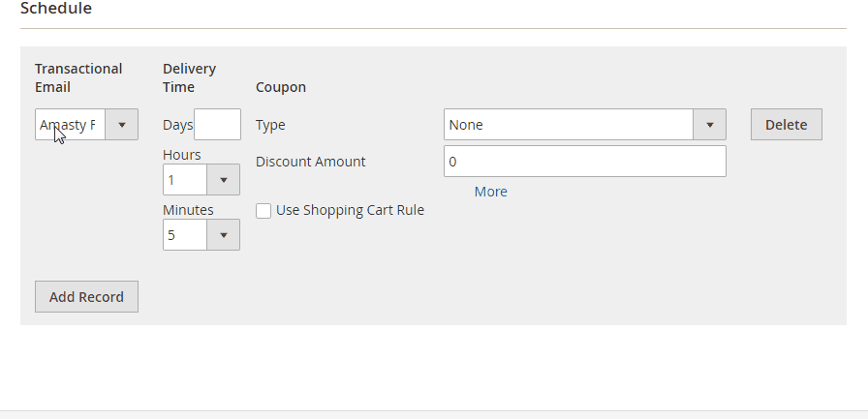The height and width of the screenshot is (419, 868).
Task: Focus the Days input field
Action: tap(217, 125)
